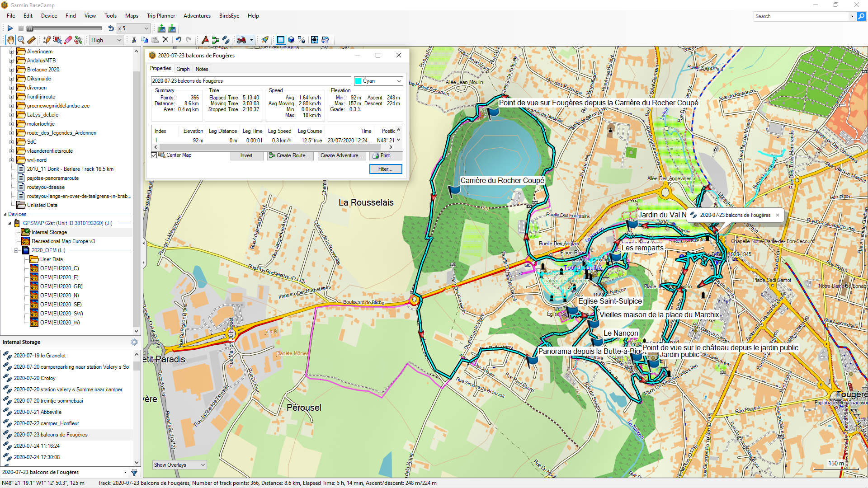Image resolution: width=868 pixels, height=488 pixels.
Task: Click the Copy icon in toolbar
Action: [145, 40]
